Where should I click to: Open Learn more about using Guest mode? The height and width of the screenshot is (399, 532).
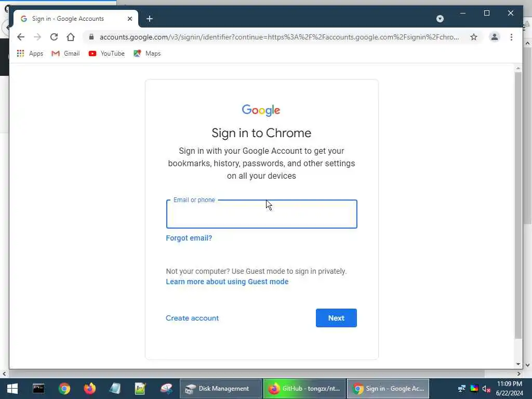228,282
